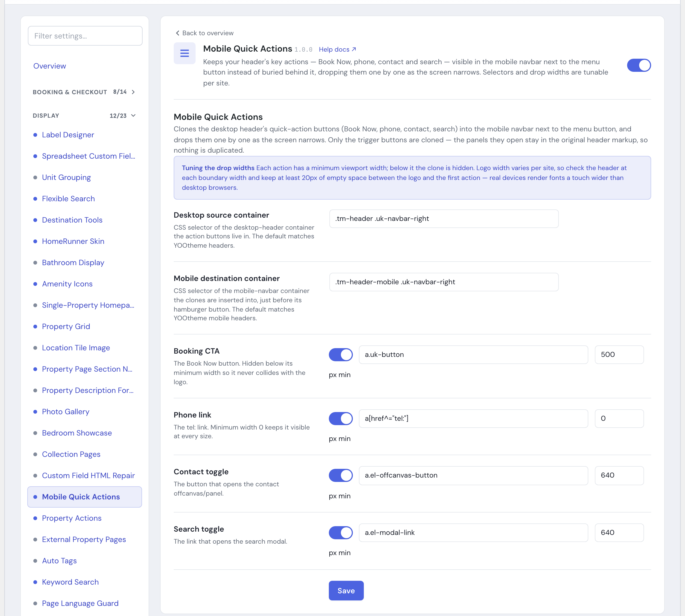Open the Help docs external link
Image resolution: width=685 pixels, height=616 pixels.
(337, 49)
